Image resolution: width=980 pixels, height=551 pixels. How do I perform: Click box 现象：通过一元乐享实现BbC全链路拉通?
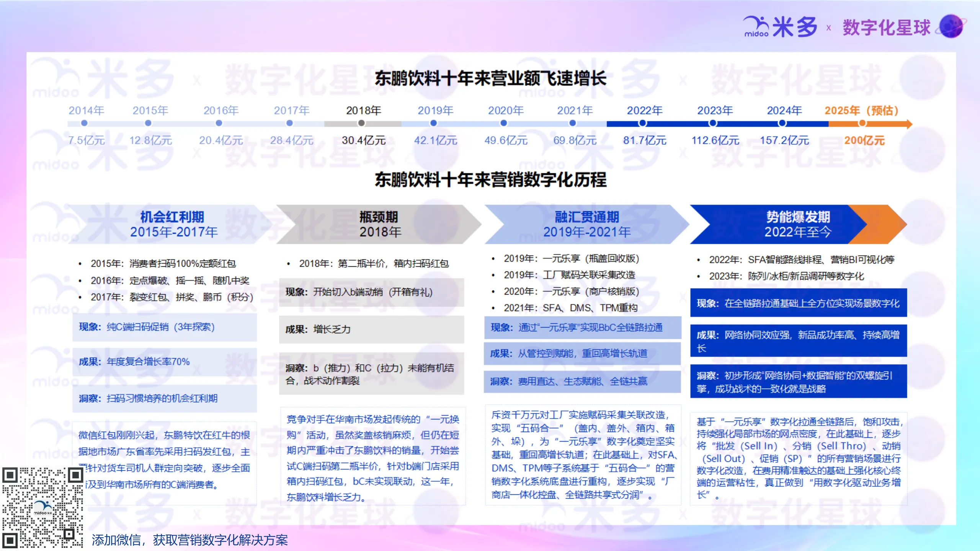point(583,328)
